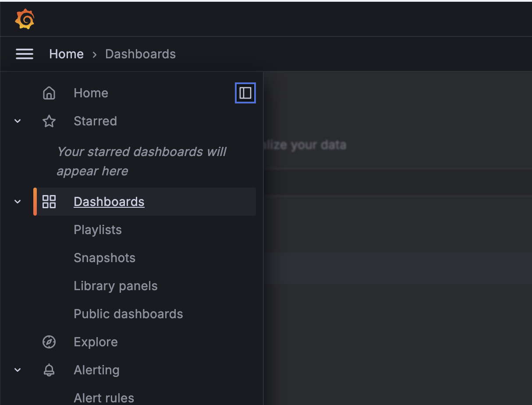This screenshot has height=405, width=532.
Task: Open Alerting in the sidebar
Action: coord(96,370)
